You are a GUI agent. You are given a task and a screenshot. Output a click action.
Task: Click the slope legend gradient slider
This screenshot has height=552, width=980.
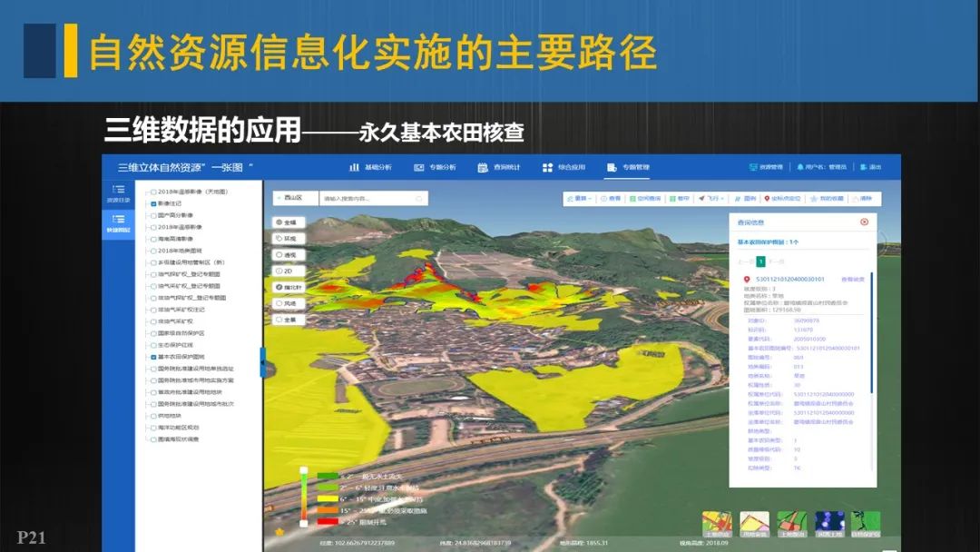tap(304, 497)
